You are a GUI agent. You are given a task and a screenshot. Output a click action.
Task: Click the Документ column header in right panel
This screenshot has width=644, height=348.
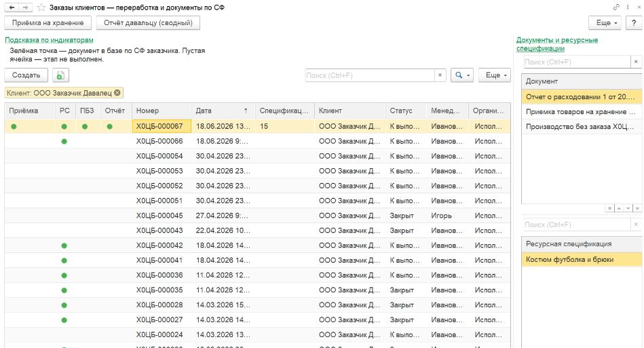[x=582, y=81]
